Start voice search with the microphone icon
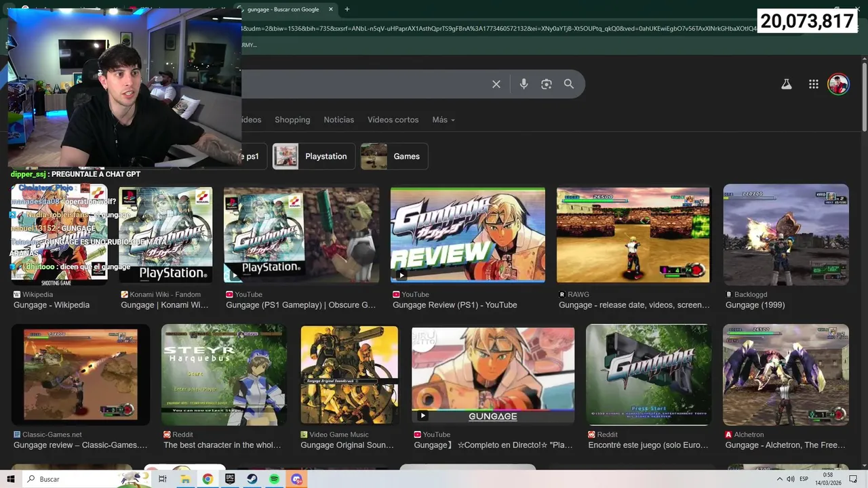This screenshot has height=488, width=868. (x=524, y=84)
